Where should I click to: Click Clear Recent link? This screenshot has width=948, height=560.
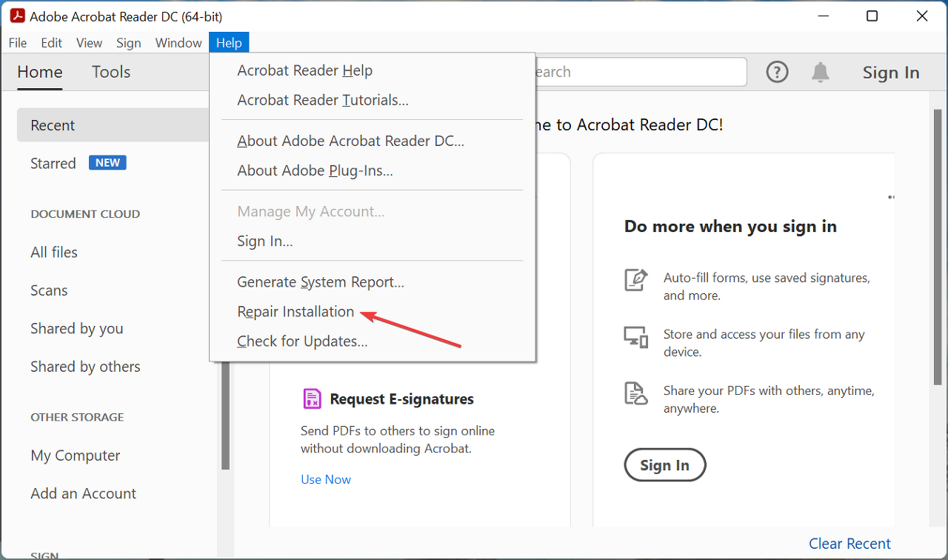tap(850, 544)
